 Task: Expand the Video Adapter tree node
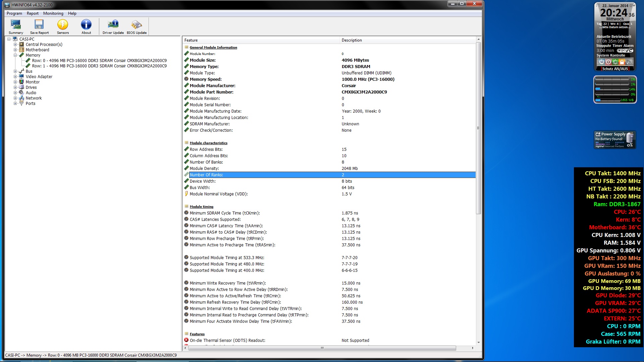pyautogui.click(x=15, y=76)
